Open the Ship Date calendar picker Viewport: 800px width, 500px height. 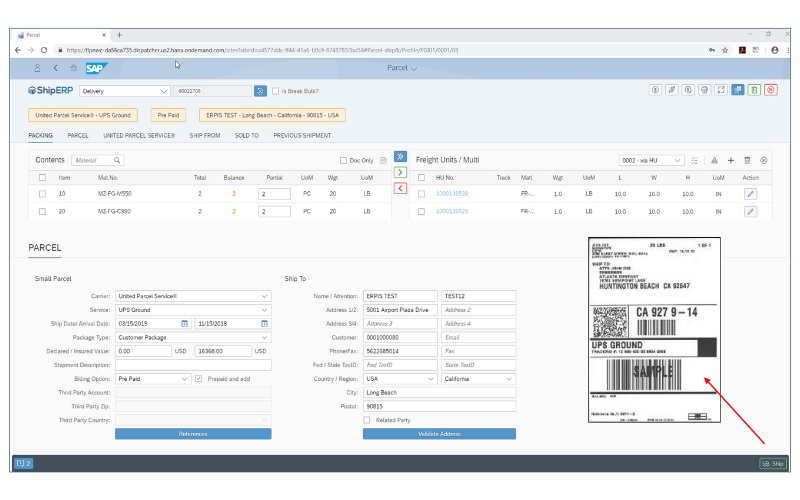click(185, 323)
